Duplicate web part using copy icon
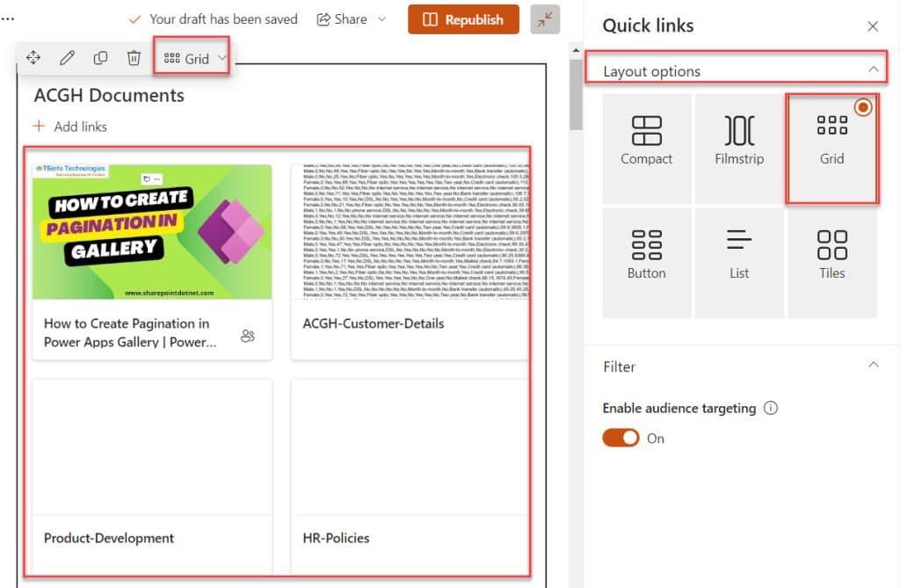Image resolution: width=900 pixels, height=588 pixels. coord(100,57)
